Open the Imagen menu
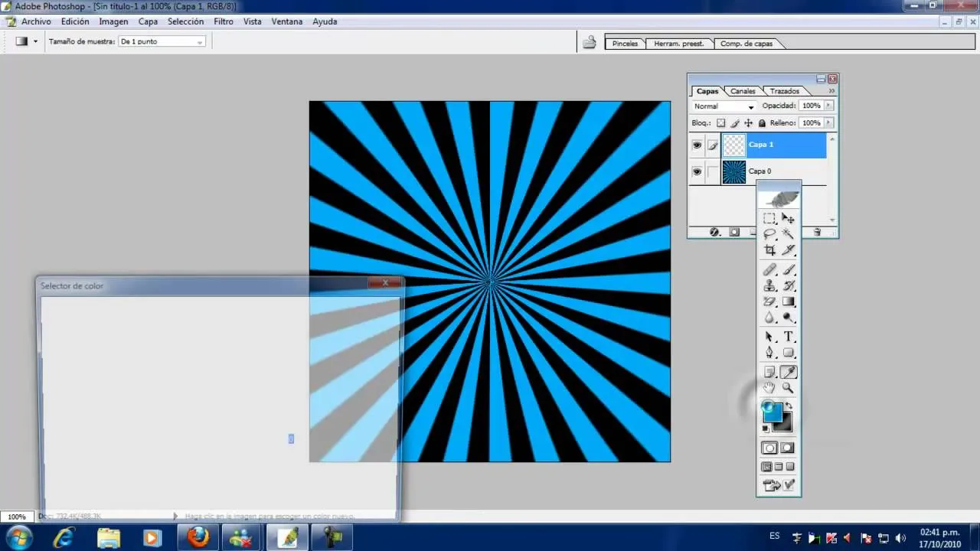 coord(113,21)
